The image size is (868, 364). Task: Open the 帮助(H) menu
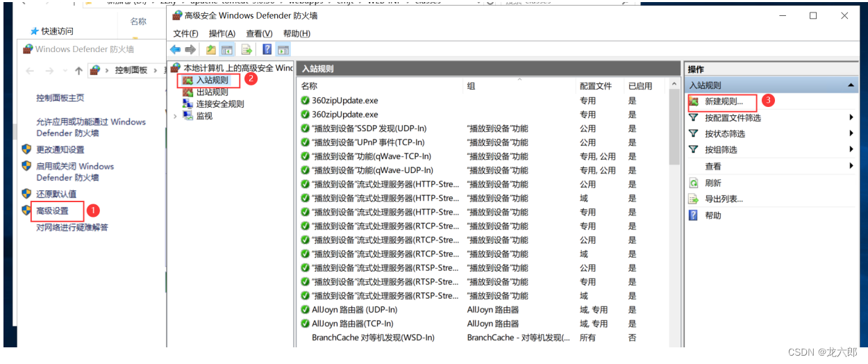(297, 33)
